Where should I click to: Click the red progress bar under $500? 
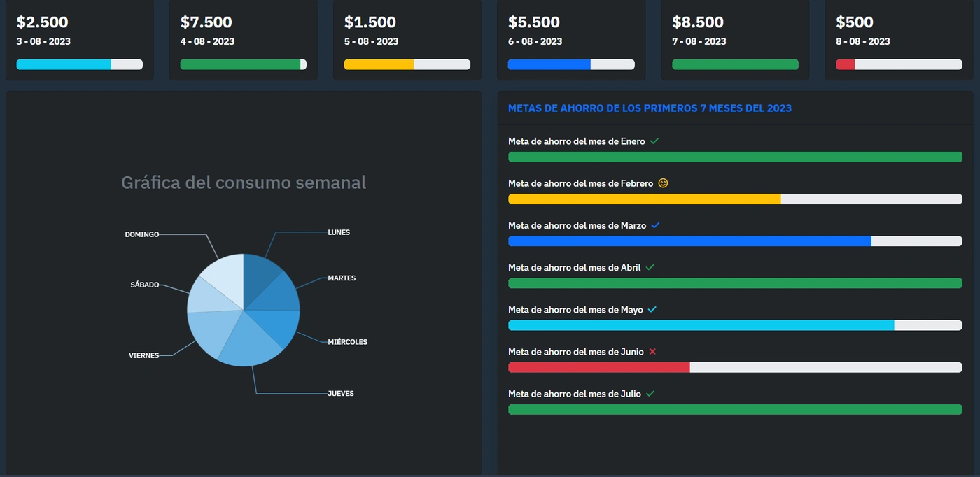coord(846,64)
